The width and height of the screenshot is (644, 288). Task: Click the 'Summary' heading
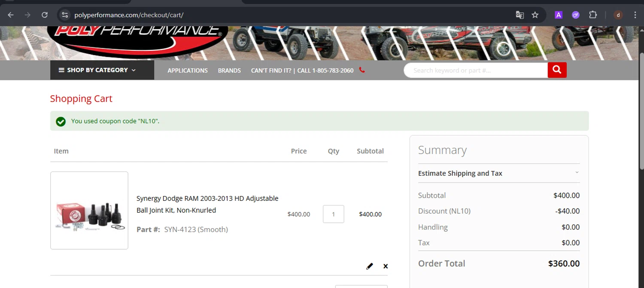[x=442, y=150]
